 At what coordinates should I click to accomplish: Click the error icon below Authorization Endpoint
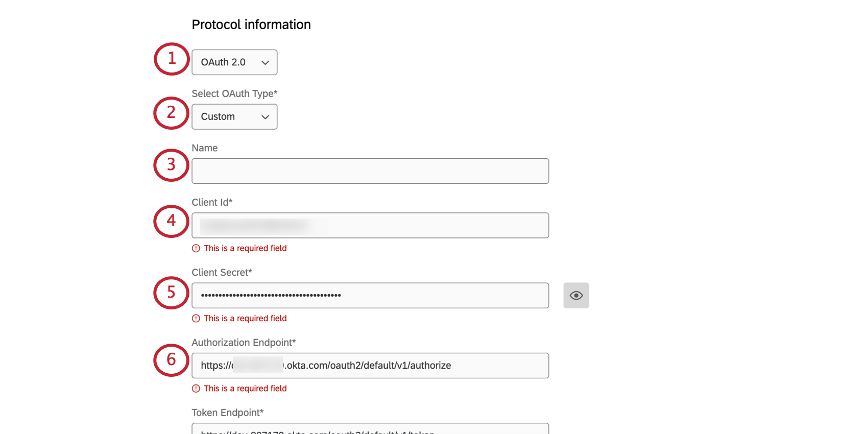click(196, 388)
